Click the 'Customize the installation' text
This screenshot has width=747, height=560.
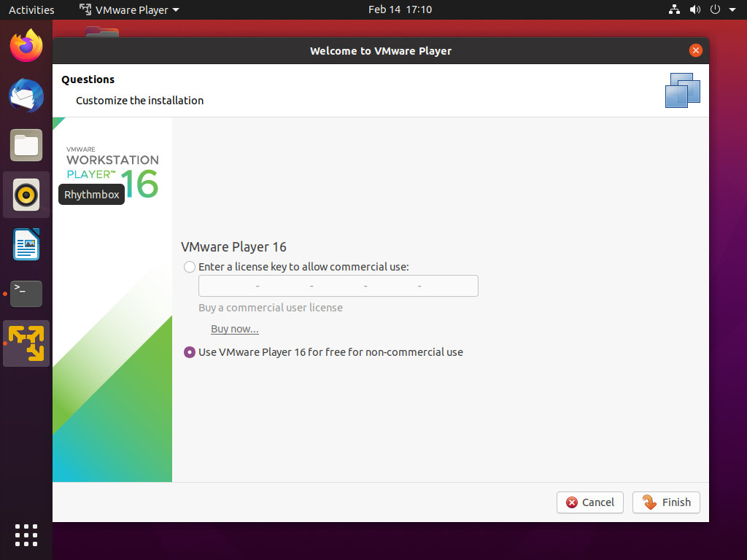pyautogui.click(x=139, y=101)
